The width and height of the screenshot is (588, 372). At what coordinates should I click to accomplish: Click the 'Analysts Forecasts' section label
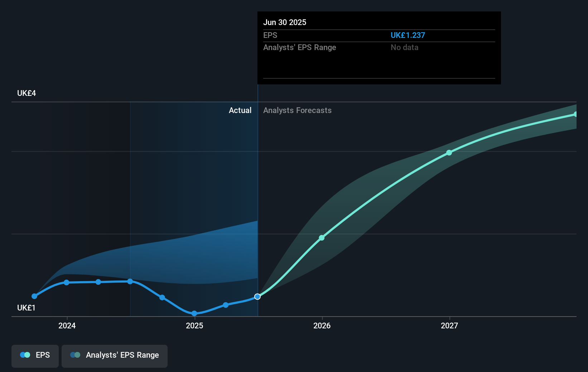(297, 111)
